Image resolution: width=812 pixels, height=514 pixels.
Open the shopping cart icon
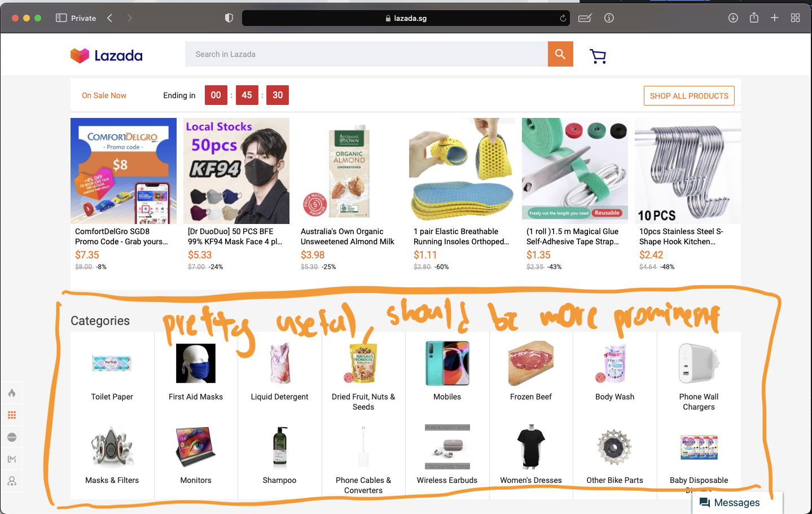tap(598, 56)
